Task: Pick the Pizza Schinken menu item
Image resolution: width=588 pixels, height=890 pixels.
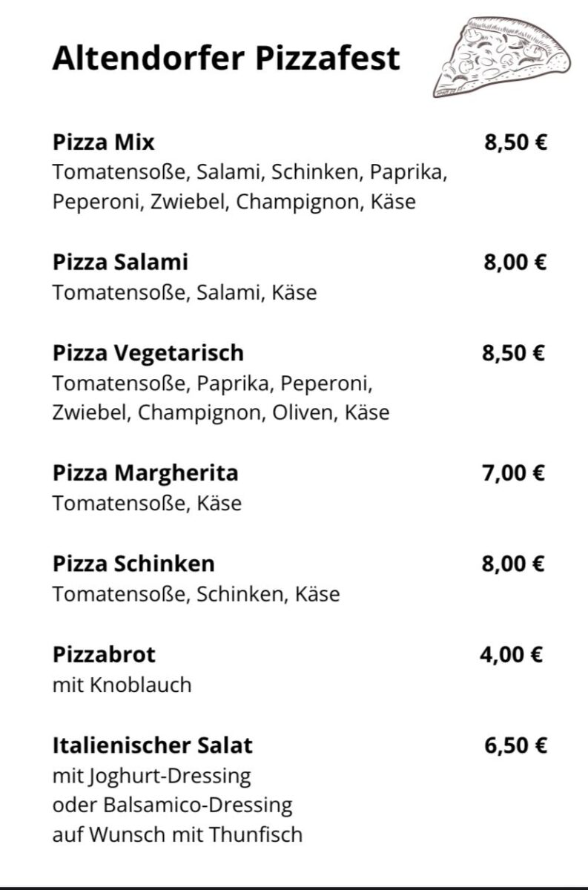Action: pos(133,564)
